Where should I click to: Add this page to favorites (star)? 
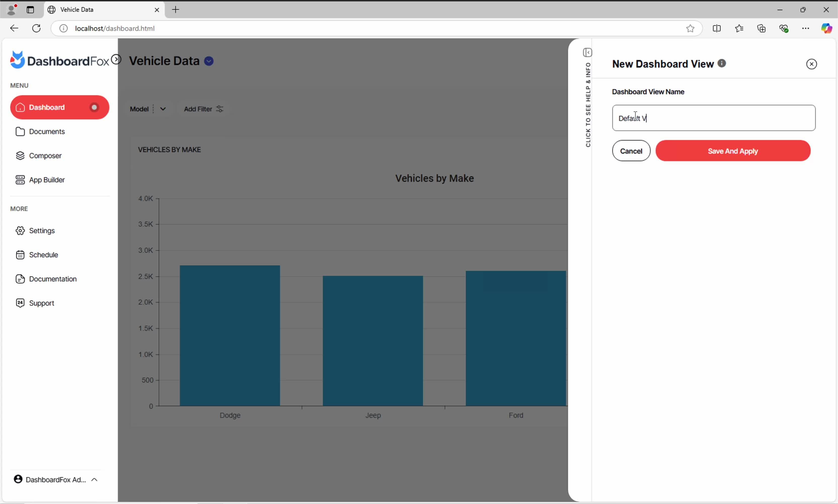(x=690, y=28)
